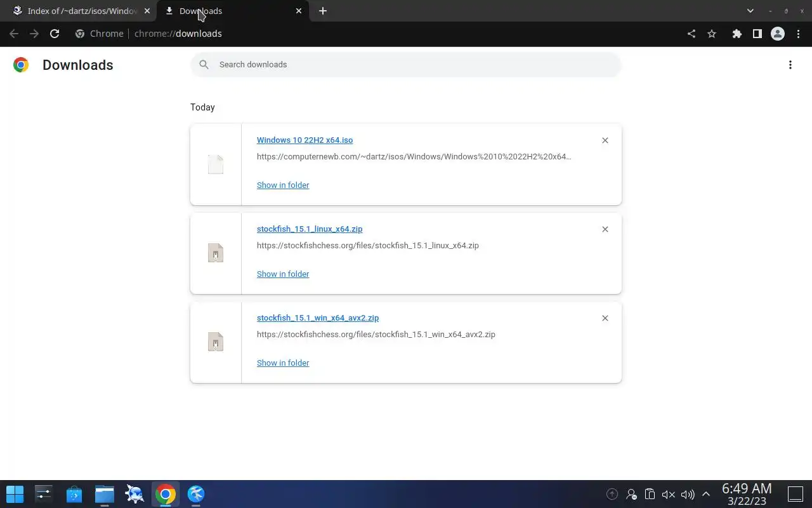Bookmark this tab with star icon

coord(712,34)
